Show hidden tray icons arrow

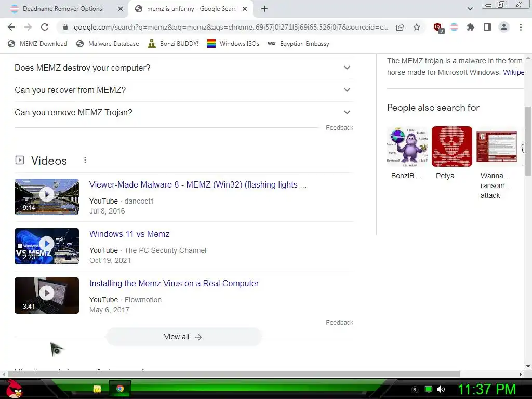coord(415,390)
